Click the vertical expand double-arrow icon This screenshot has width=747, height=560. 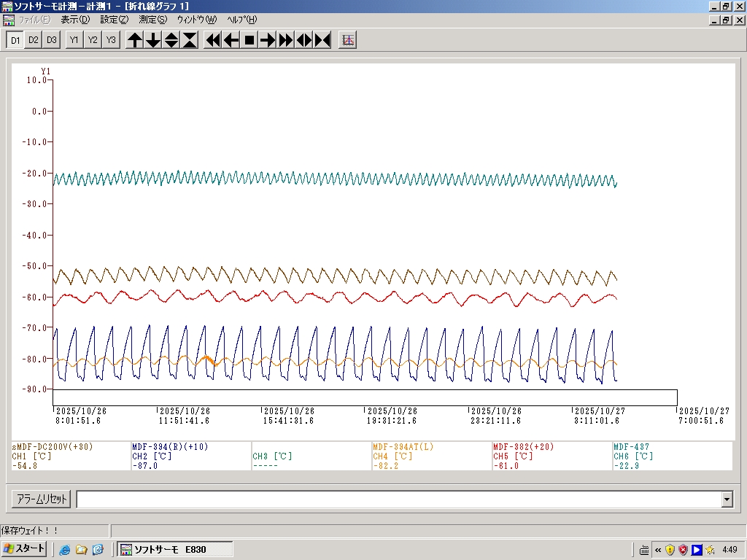pyautogui.click(x=171, y=40)
